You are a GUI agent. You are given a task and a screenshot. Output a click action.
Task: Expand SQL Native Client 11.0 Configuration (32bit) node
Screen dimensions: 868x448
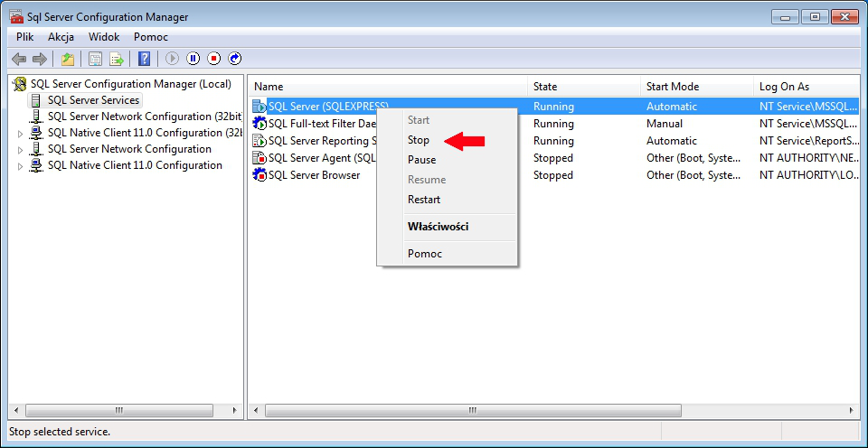tap(21, 134)
